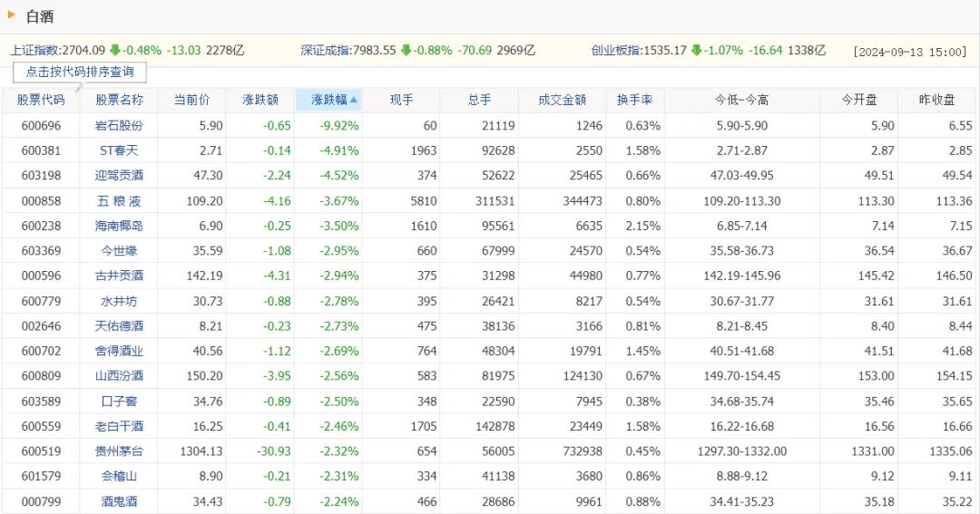
Task: Click stock code 600696
Action: click(41, 125)
